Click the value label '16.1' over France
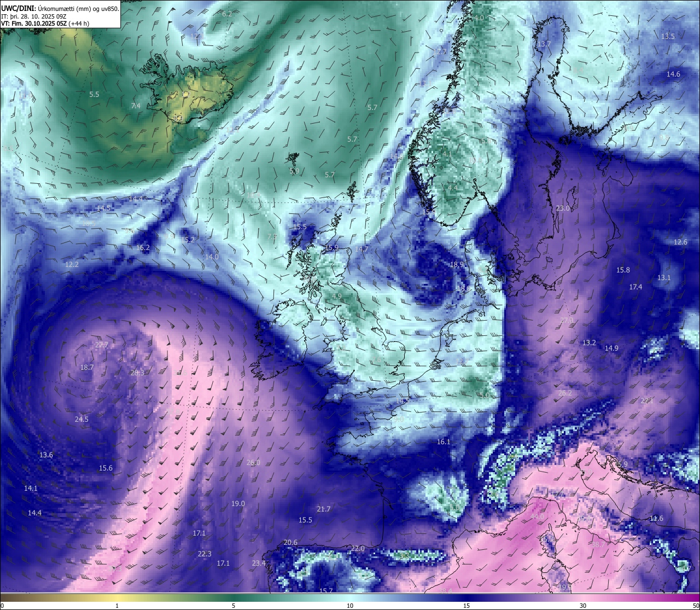The width and height of the screenshot is (700, 610). coord(444,441)
